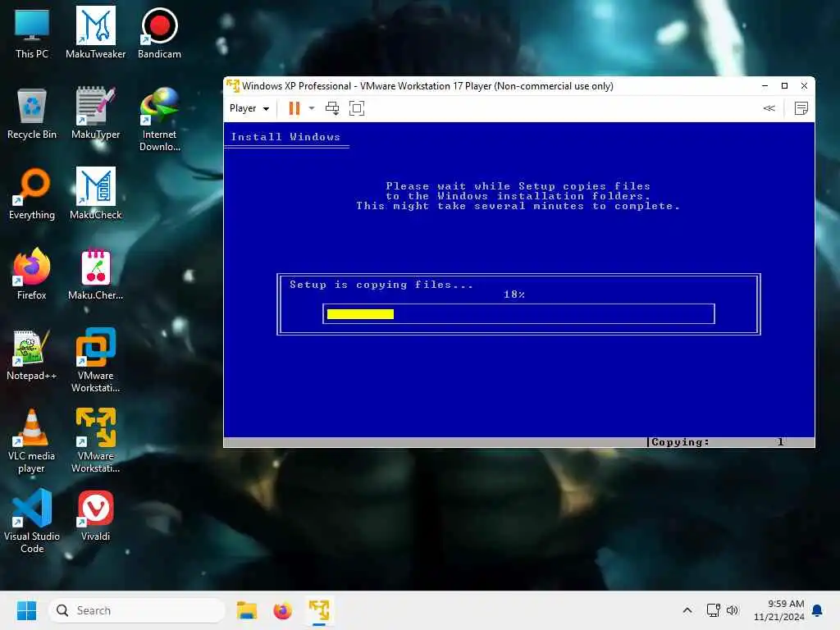Click the 'Copying:' status bar text
The height and width of the screenshot is (630, 840).
click(680, 442)
